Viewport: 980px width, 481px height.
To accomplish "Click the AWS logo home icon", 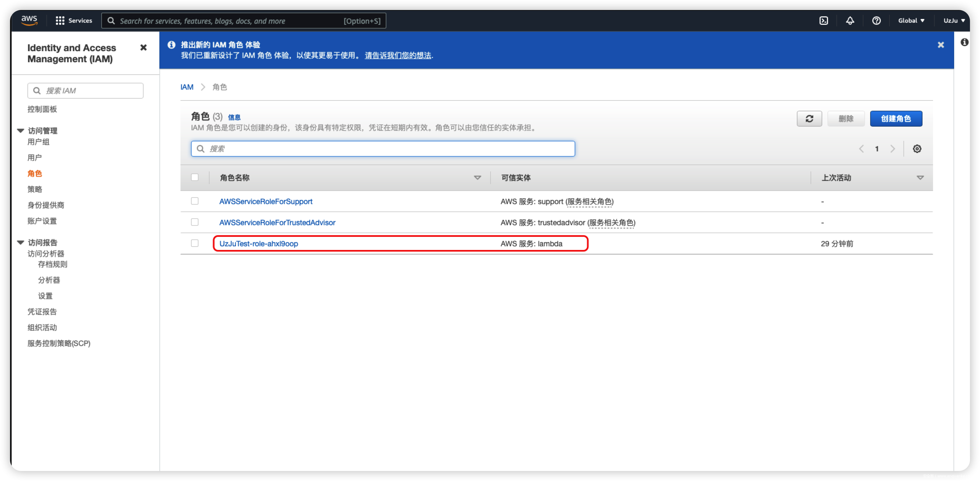I will 29,20.
